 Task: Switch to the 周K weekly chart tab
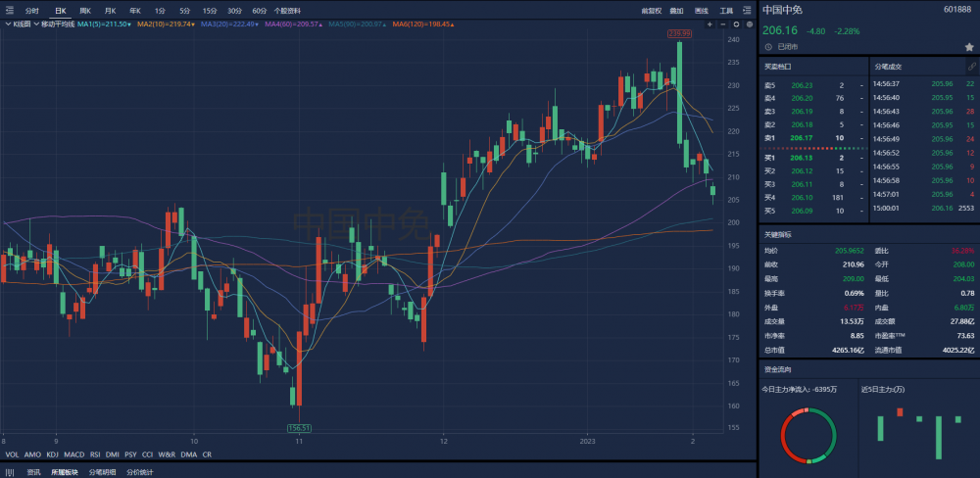85,10
